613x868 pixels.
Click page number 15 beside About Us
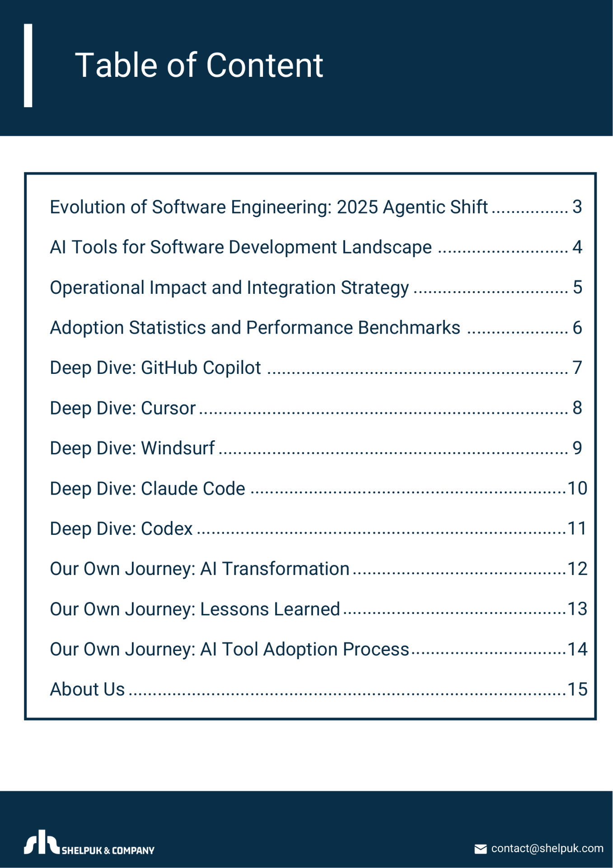point(577,689)
